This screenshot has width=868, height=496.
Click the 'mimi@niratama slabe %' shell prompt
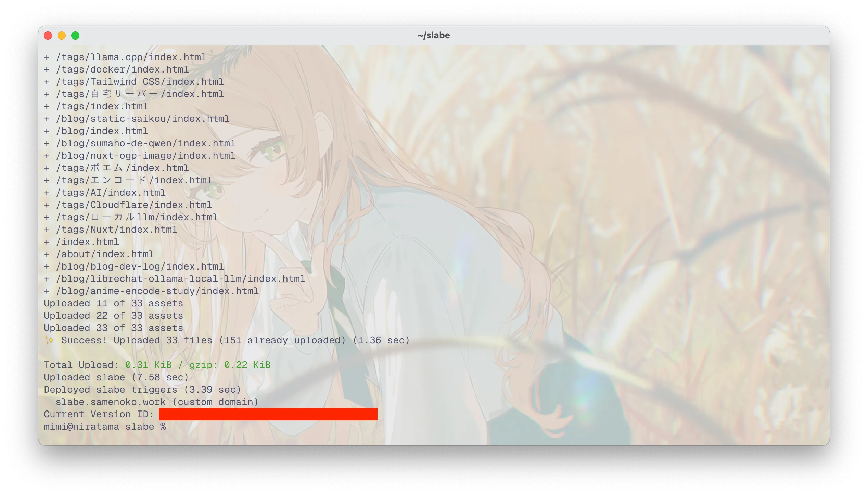coord(105,427)
